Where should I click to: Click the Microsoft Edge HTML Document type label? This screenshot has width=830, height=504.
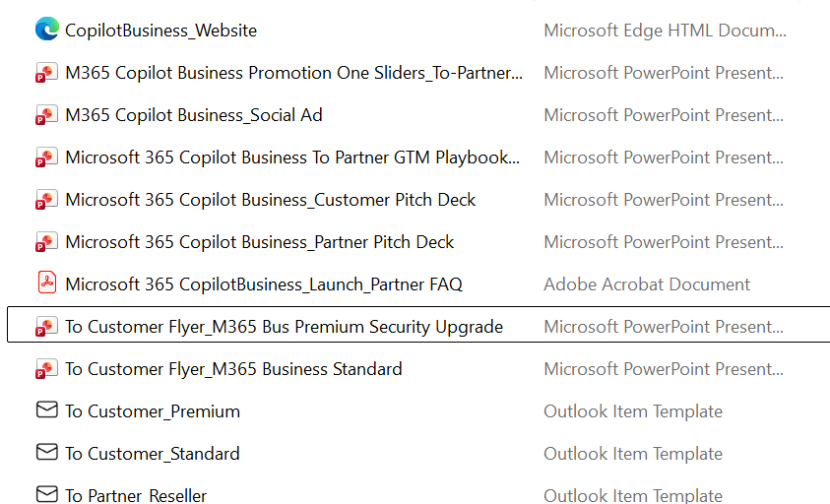pos(665,31)
